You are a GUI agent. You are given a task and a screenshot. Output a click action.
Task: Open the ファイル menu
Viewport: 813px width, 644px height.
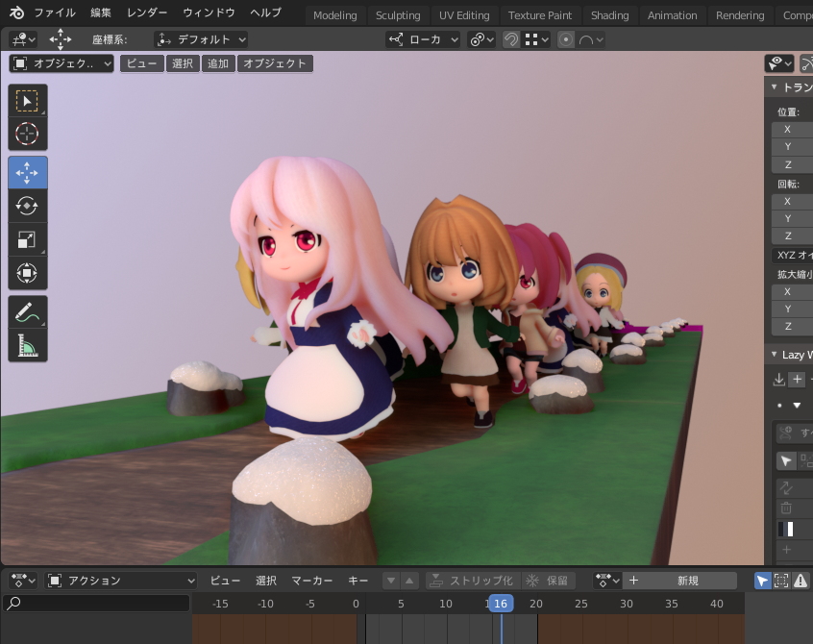[x=55, y=12]
